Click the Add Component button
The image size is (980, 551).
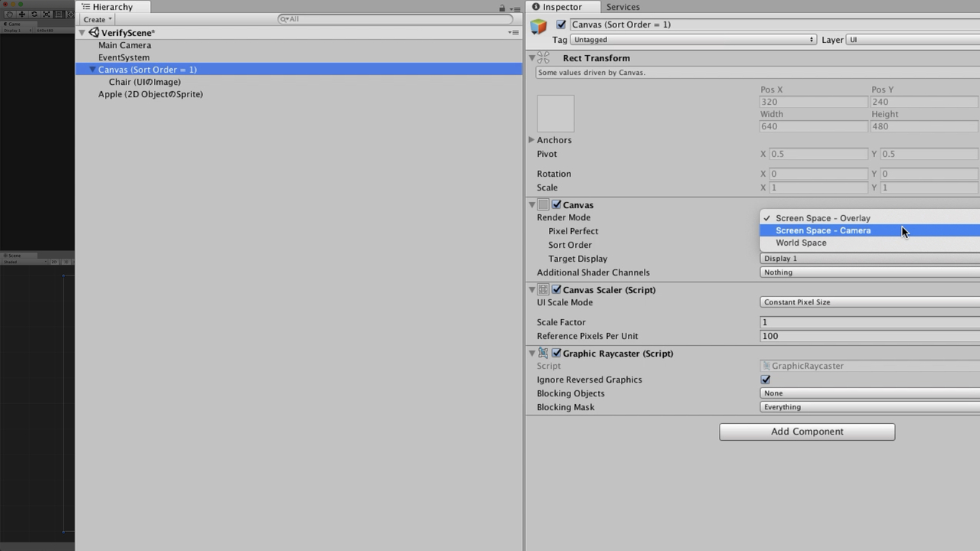(x=807, y=432)
